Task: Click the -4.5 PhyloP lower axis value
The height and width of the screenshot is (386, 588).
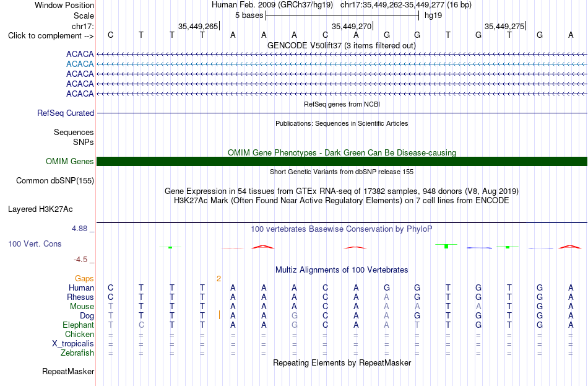Action: tap(80, 260)
